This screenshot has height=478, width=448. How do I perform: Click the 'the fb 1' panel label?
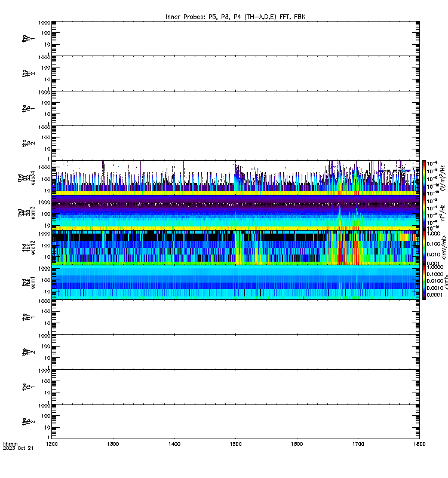28,387
